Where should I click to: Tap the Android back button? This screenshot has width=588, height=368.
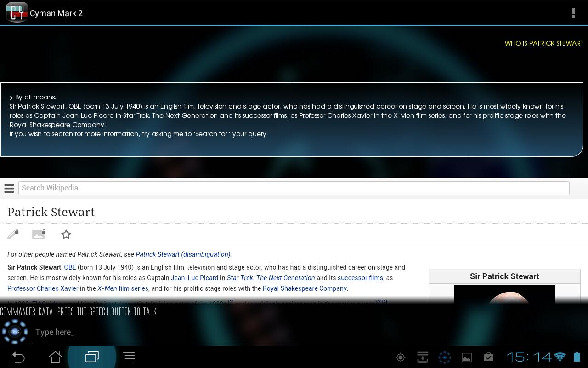coord(18,357)
